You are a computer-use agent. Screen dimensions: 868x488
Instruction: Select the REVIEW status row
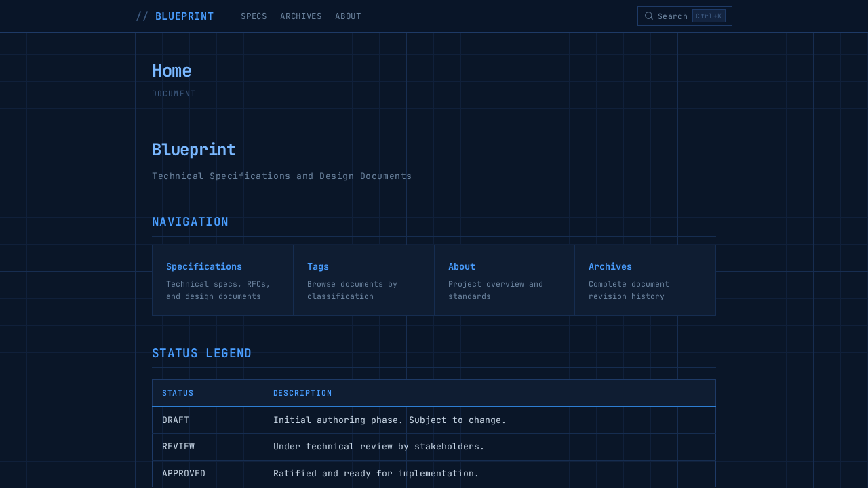point(434,446)
